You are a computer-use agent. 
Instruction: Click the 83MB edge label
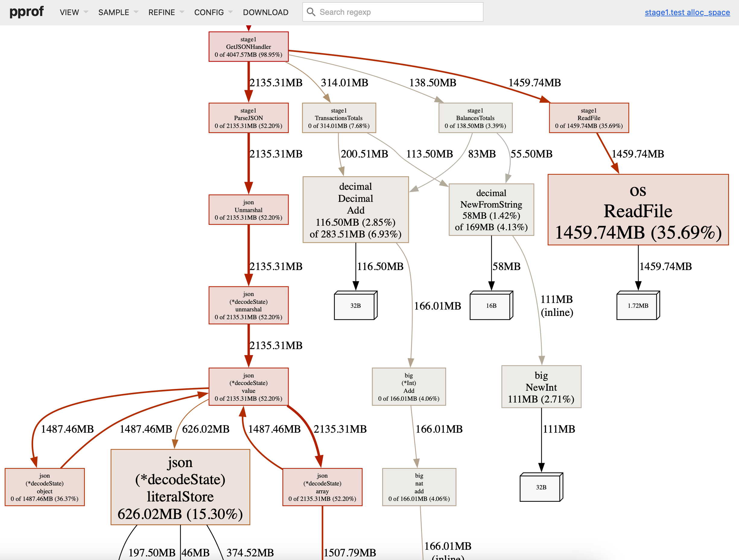pyautogui.click(x=482, y=154)
